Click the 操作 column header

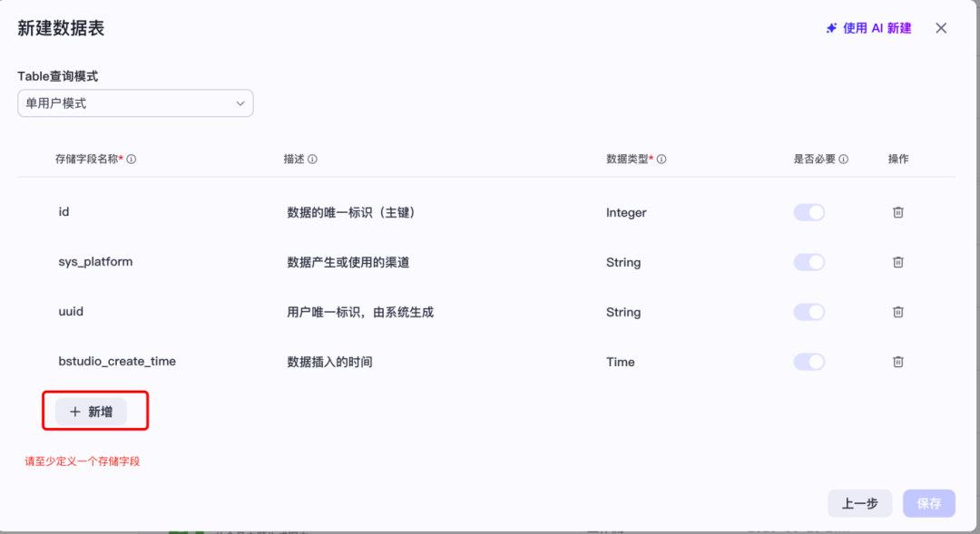tap(898, 160)
